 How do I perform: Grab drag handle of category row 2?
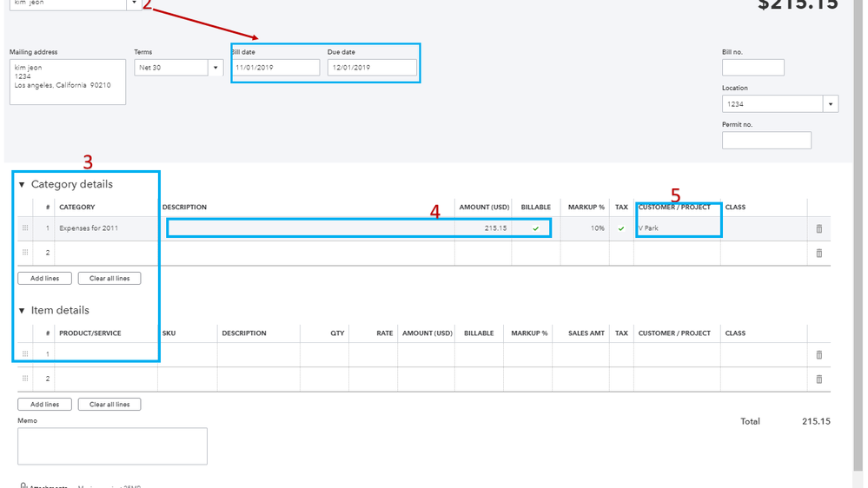[x=25, y=253]
